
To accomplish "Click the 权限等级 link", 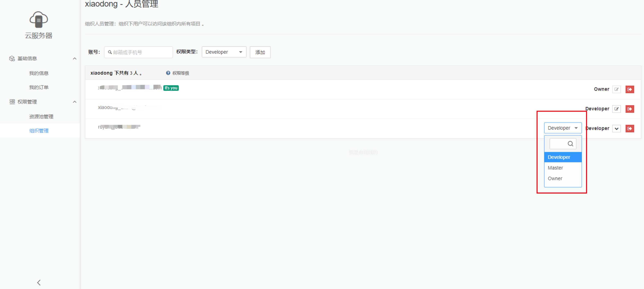I will pyautogui.click(x=181, y=73).
